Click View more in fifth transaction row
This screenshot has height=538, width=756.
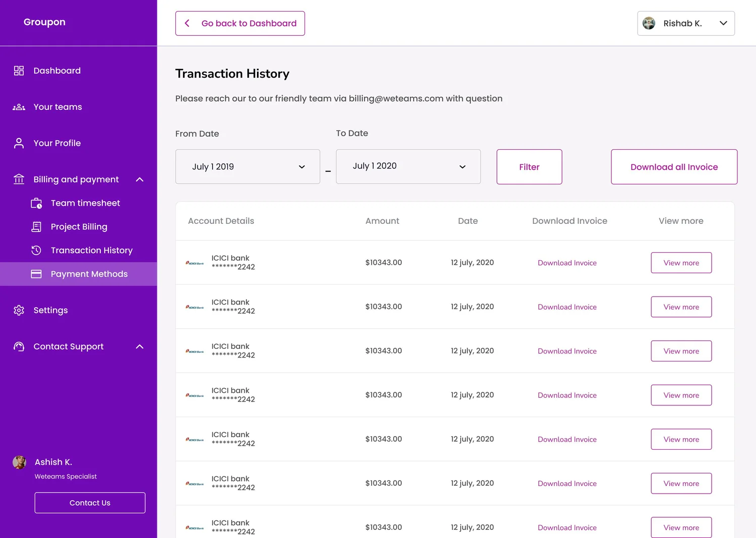[681, 439]
